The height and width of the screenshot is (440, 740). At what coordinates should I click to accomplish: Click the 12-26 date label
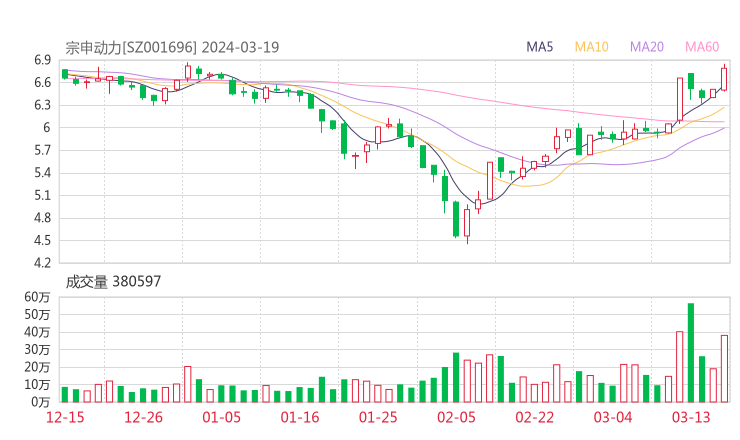tap(143, 417)
